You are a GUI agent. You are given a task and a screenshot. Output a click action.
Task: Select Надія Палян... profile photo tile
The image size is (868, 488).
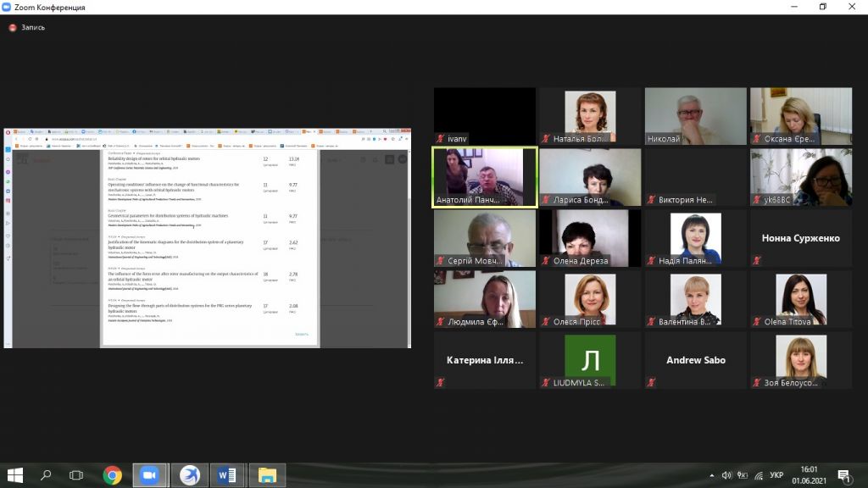[x=696, y=238]
